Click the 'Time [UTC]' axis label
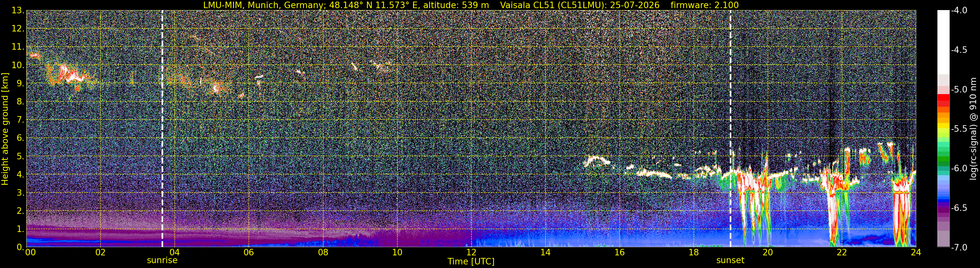 pos(471,262)
